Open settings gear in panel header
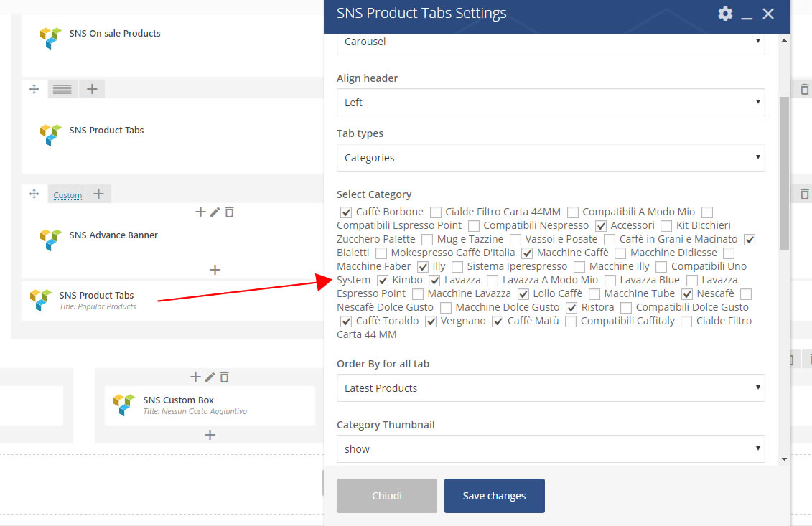The image size is (812, 526). click(x=725, y=14)
